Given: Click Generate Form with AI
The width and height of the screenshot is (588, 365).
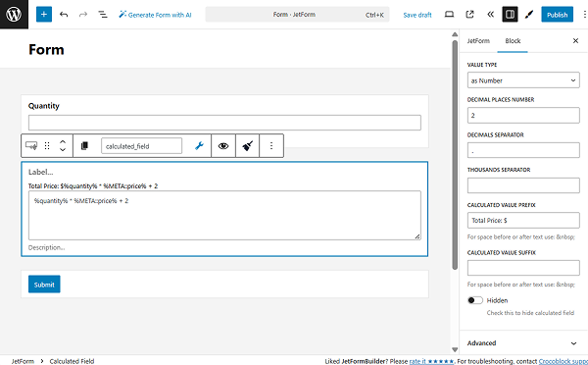Looking at the screenshot, I should coord(155,15).
